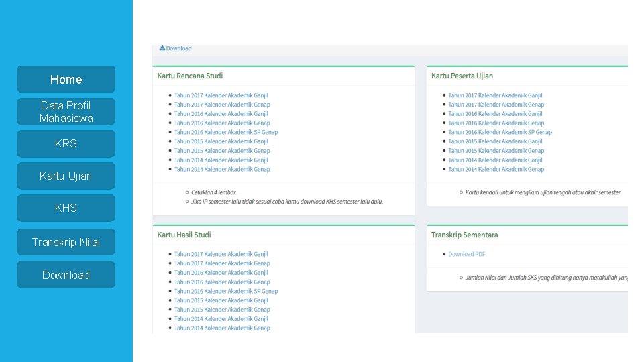Click the Download link at page top
Viewport: 644px width, 362px height.
(178, 48)
